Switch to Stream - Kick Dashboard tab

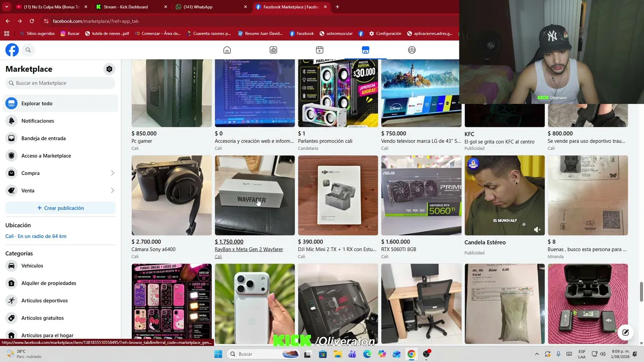[132, 7]
